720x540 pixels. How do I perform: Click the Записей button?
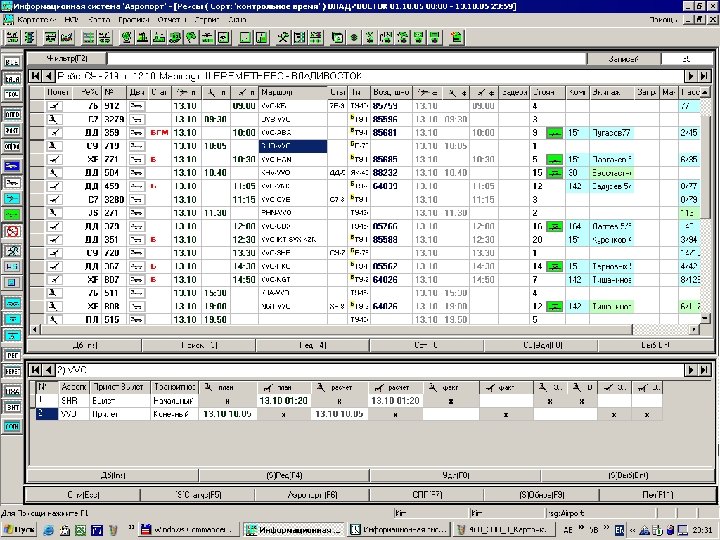point(624,59)
